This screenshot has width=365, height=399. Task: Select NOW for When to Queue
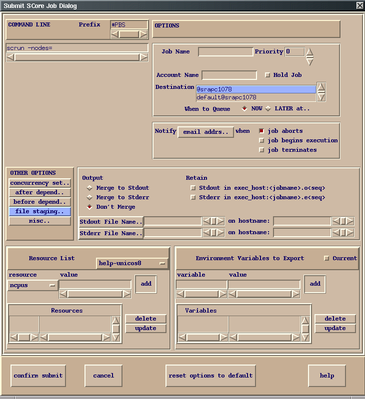pos(244,109)
